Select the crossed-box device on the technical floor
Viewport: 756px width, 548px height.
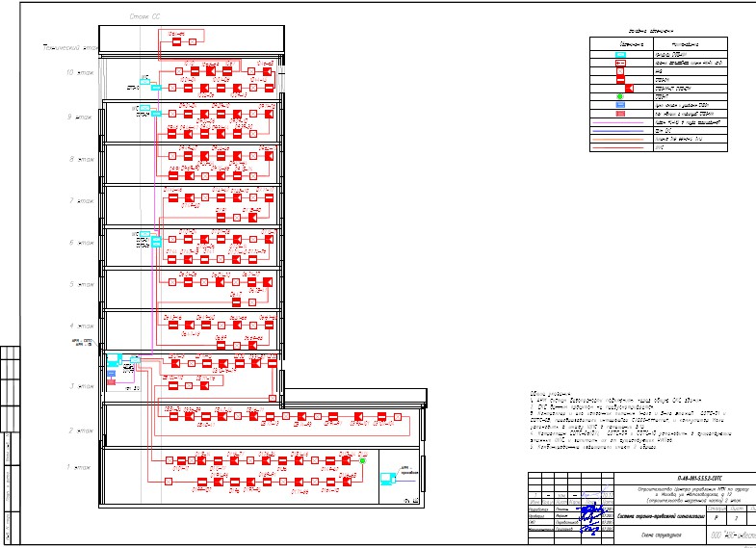tap(193, 42)
